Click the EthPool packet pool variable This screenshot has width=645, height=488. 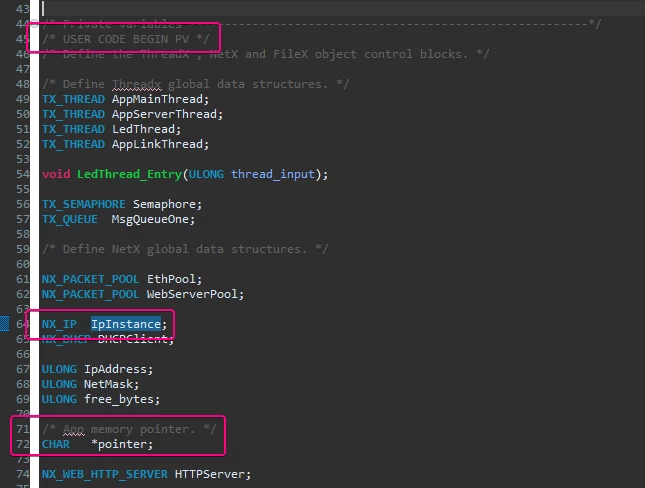point(171,279)
